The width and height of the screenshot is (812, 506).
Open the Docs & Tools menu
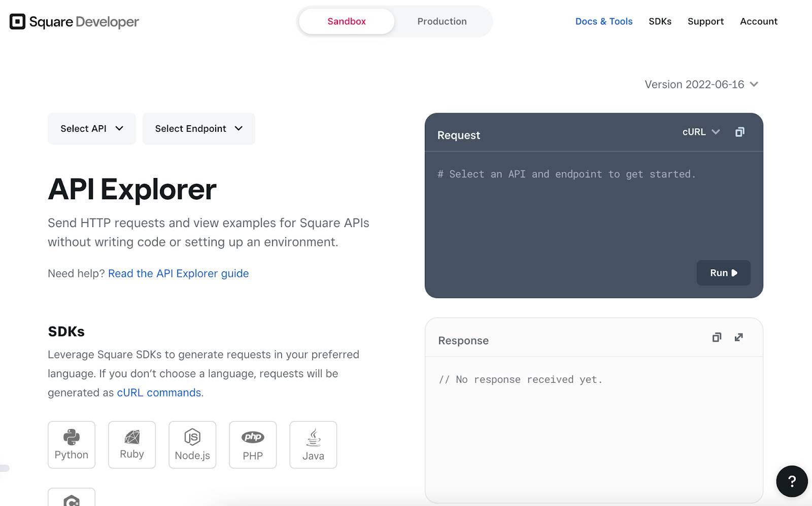pyautogui.click(x=604, y=21)
